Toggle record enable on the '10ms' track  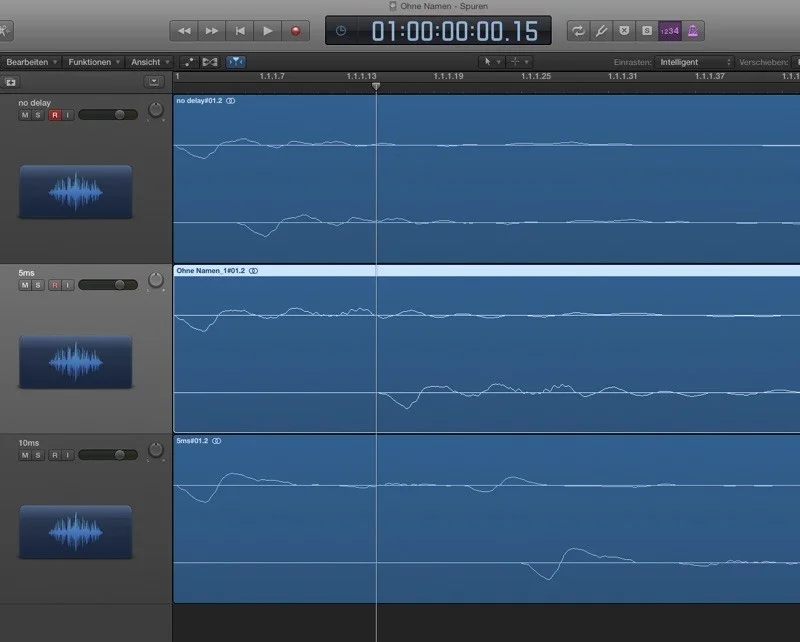click(54, 455)
